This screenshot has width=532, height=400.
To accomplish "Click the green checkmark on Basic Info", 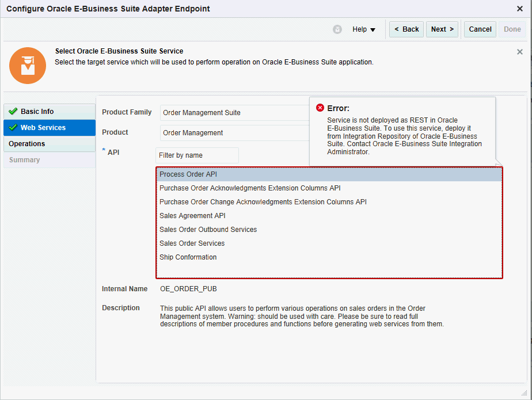I will point(13,111).
